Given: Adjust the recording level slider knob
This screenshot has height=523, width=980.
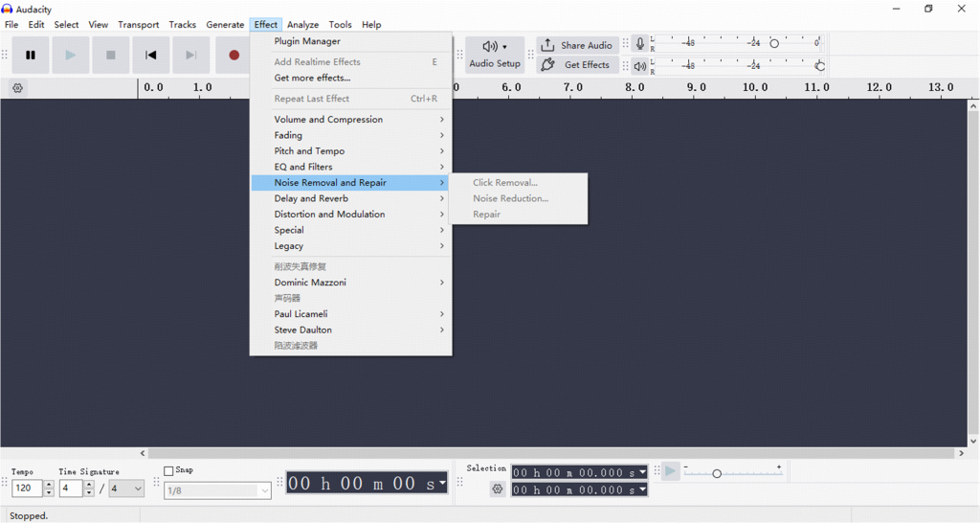Looking at the screenshot, I should 773,43.
